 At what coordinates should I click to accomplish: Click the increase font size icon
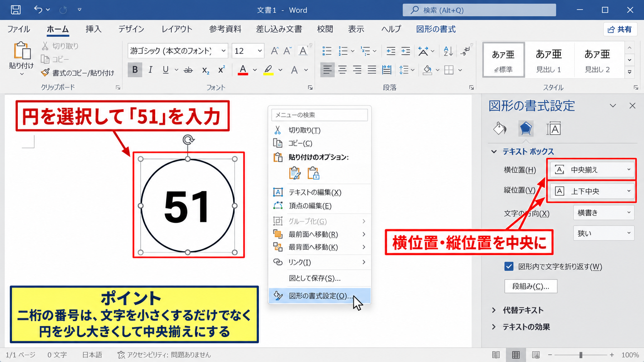coord(275,51)
